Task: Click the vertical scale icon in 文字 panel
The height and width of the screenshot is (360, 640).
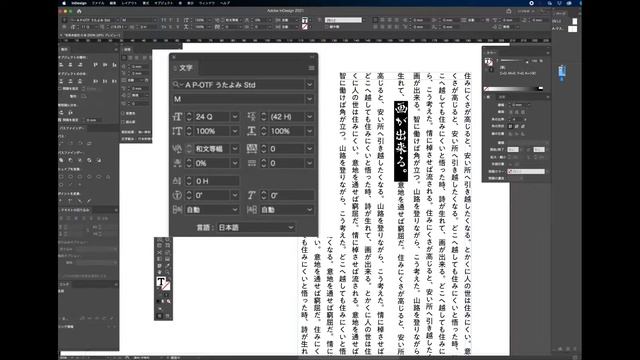Action: click(x=177, y=131)
